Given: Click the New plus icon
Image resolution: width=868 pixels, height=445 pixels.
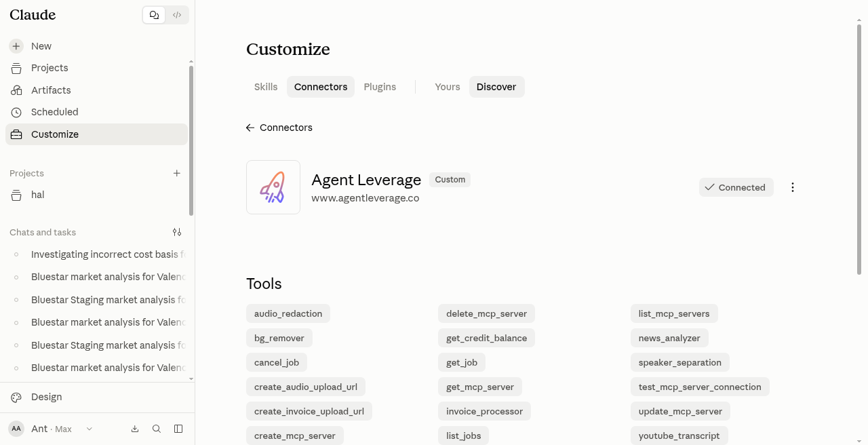Looking at the screenshot, I should point(16,46).
